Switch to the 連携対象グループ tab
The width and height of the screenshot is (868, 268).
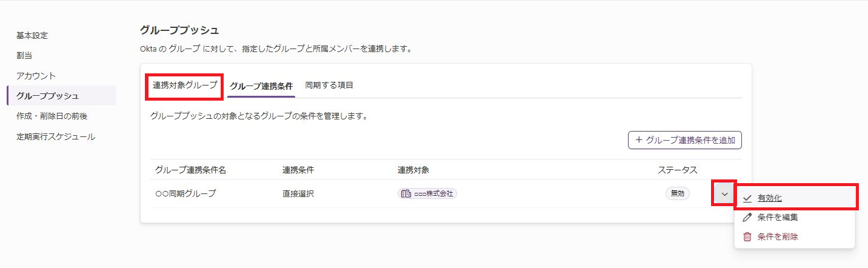pyautogui.click(x=185, y=85)
